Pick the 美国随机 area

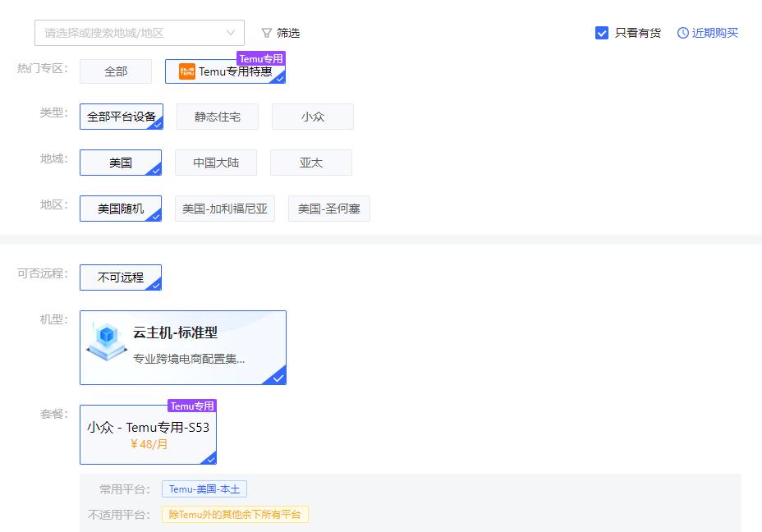pos(121,209)
